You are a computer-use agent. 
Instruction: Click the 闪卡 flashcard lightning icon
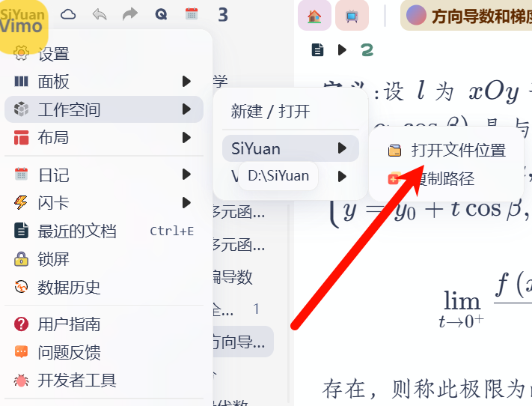21,202
